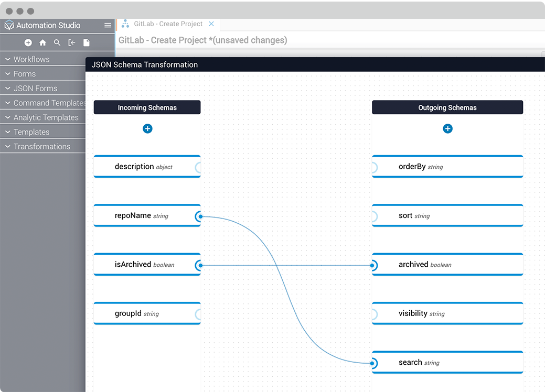Open the Analytic Templates section label

pos(46,118)
